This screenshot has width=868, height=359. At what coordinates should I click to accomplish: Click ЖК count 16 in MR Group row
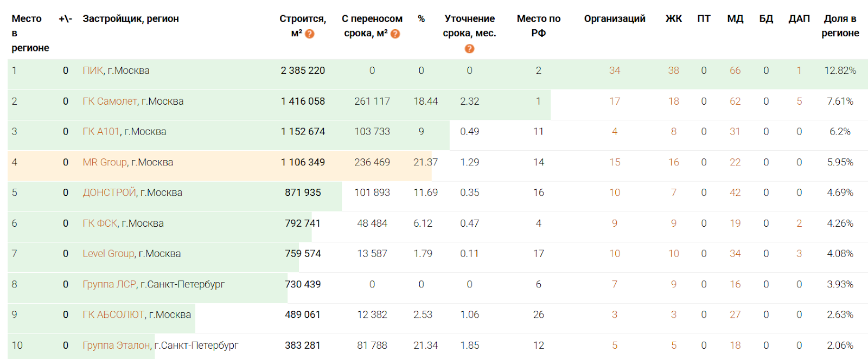coord(674,162)
